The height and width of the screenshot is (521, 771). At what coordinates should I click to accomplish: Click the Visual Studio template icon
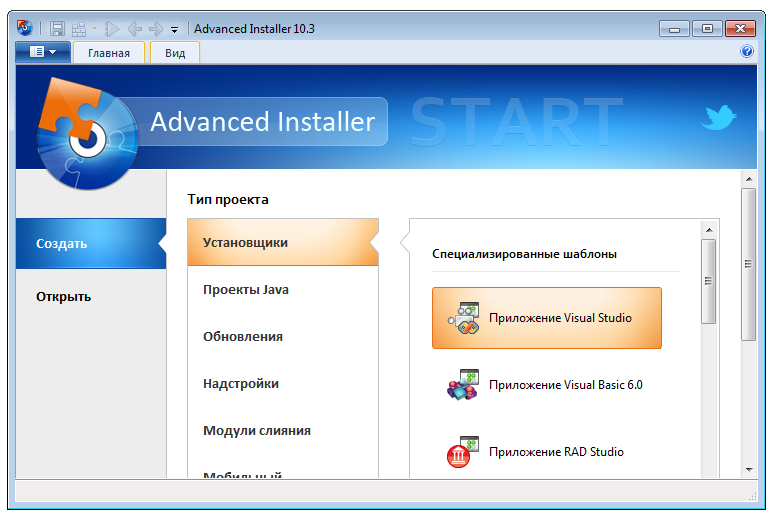[463, 318]
